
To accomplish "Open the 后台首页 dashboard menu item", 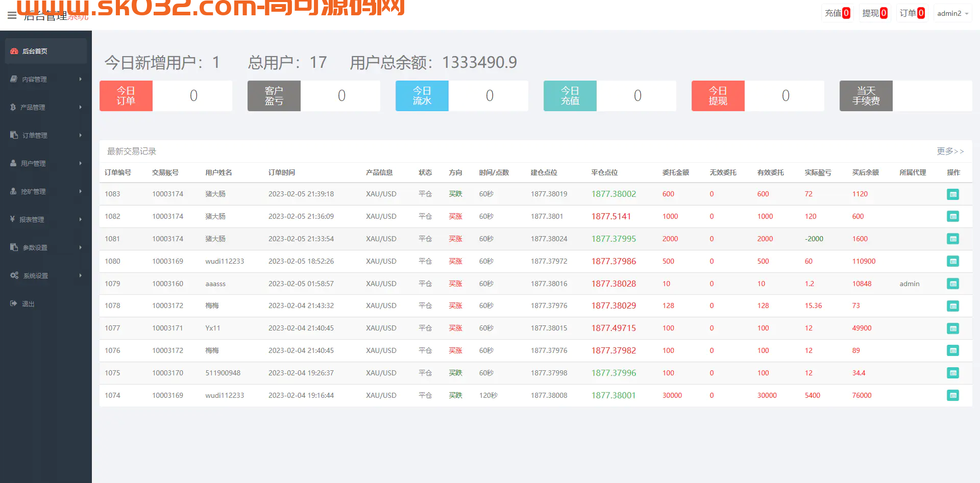I will point(46,51).
